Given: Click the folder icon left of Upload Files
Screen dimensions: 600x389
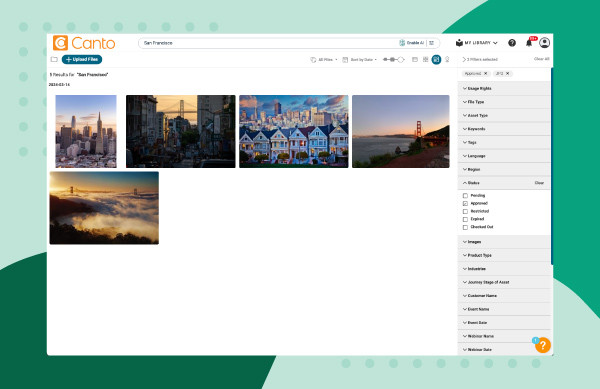Looking at the screenshot, I should click(54, 59).
